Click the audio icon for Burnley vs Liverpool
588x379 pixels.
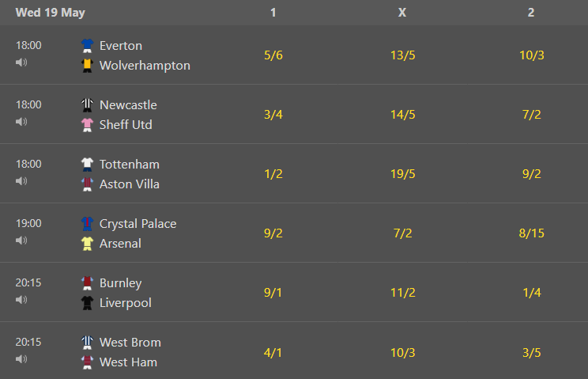point(21,299)
